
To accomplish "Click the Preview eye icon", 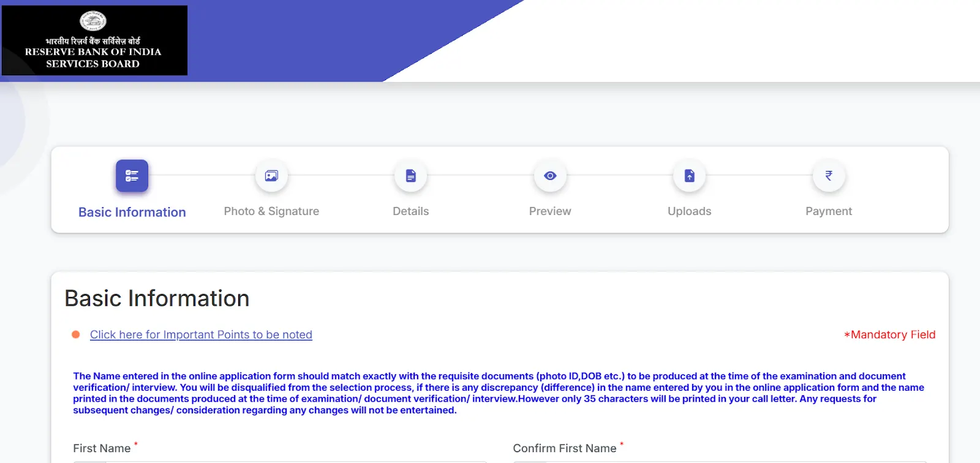I will tap(549, 176).
